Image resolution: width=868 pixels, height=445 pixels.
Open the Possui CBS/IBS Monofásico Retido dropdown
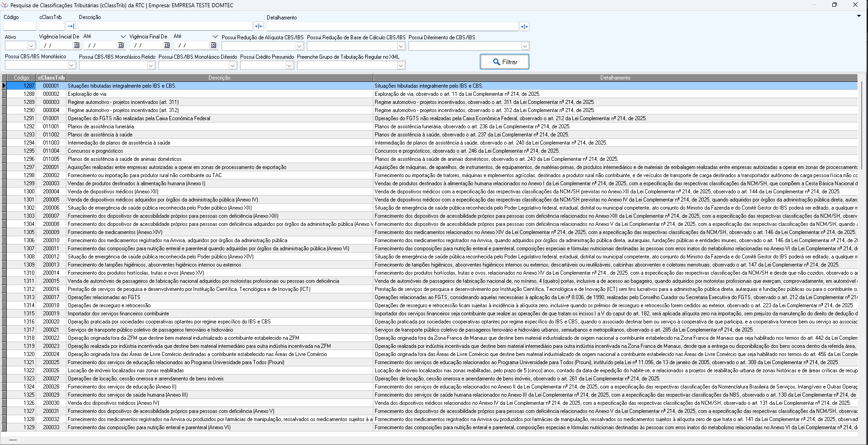(x=151, y=66)
